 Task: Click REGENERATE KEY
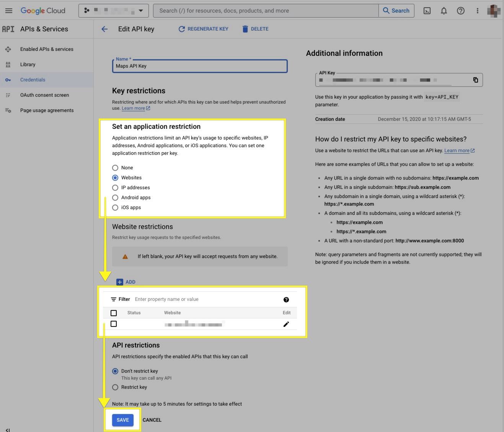pyautogui.click(x=204, y=29)
